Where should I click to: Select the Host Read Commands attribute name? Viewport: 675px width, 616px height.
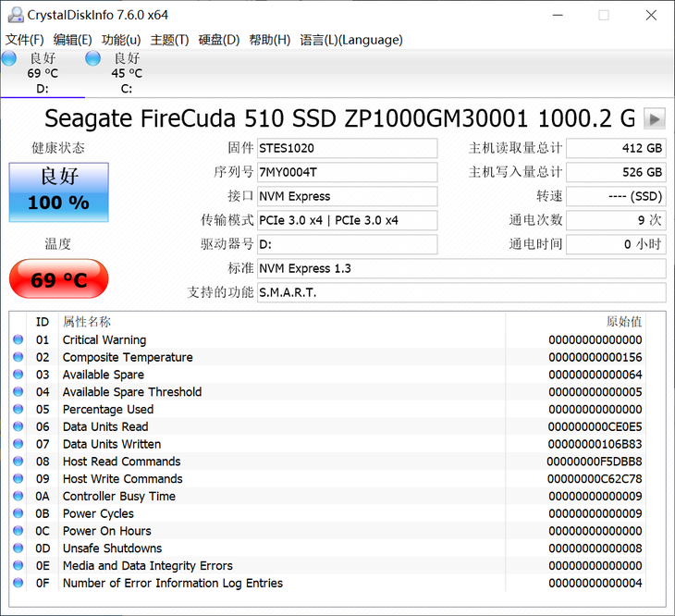[x=122, y=462]
